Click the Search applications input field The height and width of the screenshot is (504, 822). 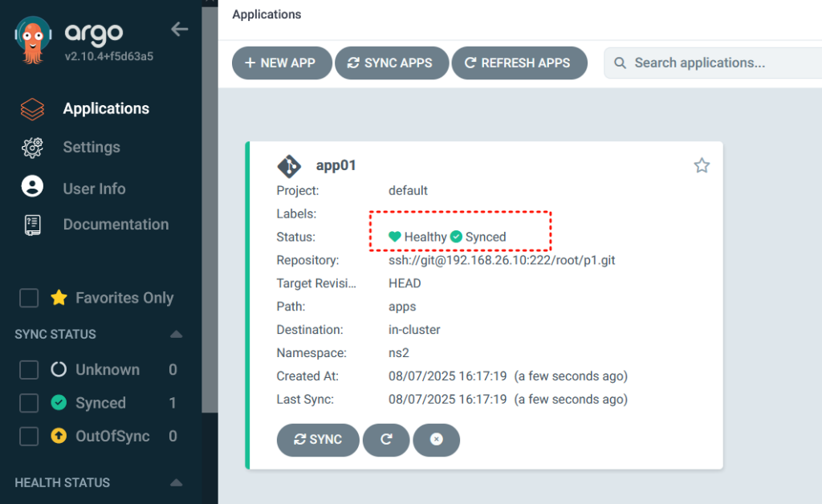[x=714, y=63]
